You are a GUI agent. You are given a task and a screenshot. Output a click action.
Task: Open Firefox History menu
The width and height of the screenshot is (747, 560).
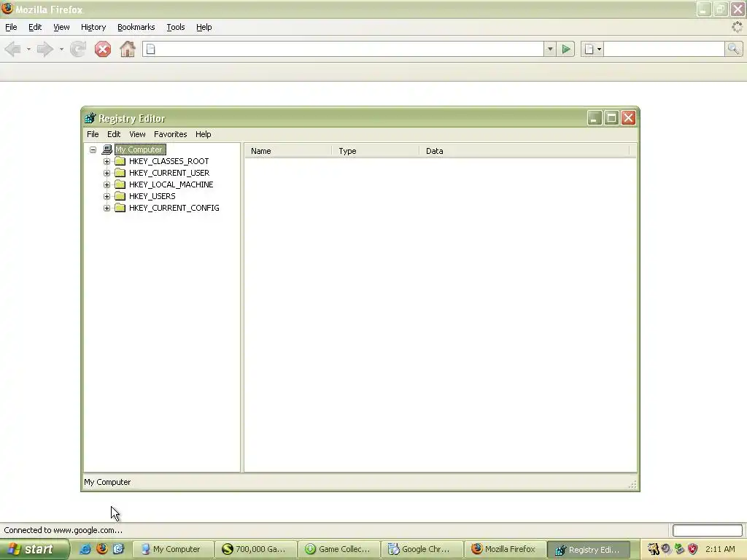pyautogui.click(x=93, y=27)
